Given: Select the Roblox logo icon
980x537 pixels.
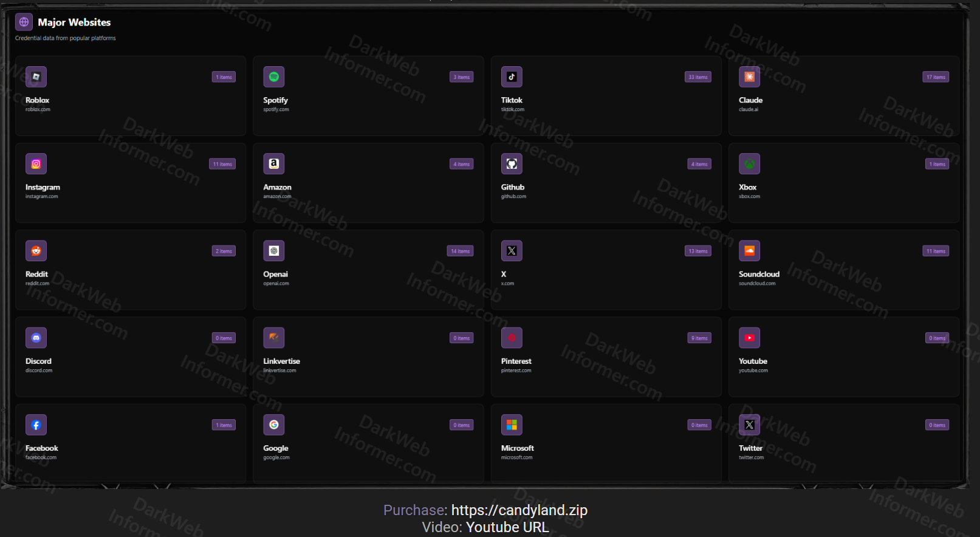Looking at the screenshot, I should [x=36, y=77].
